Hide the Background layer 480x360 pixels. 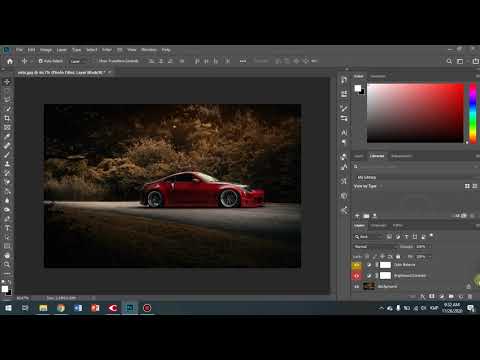click(357, 286)
